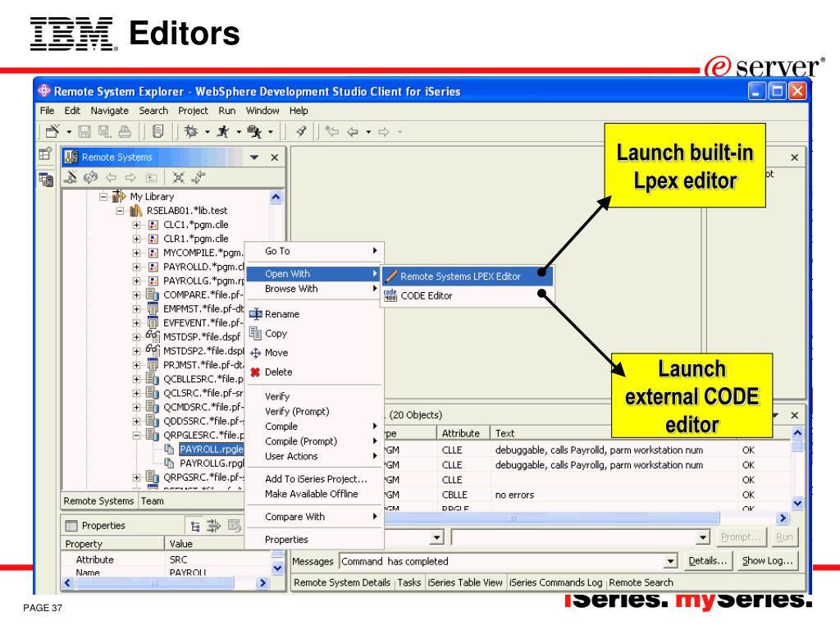Collapse the QRPGLESRC file node

pos(137,435)
